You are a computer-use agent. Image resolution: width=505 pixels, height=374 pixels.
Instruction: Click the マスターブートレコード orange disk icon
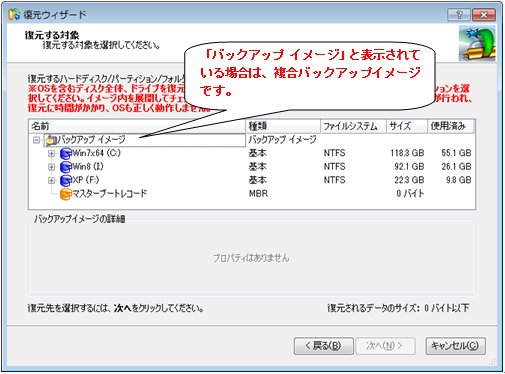[x=66, y=194]
